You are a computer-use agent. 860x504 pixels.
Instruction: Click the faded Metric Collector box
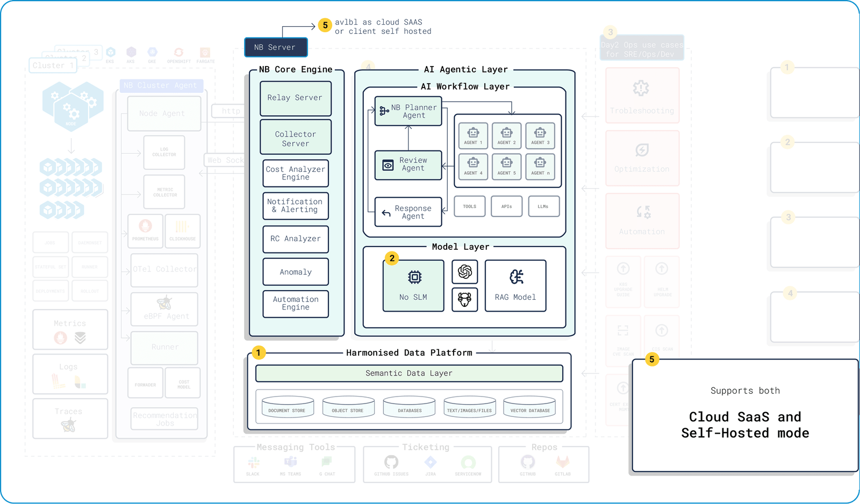(x=164, y=192)
